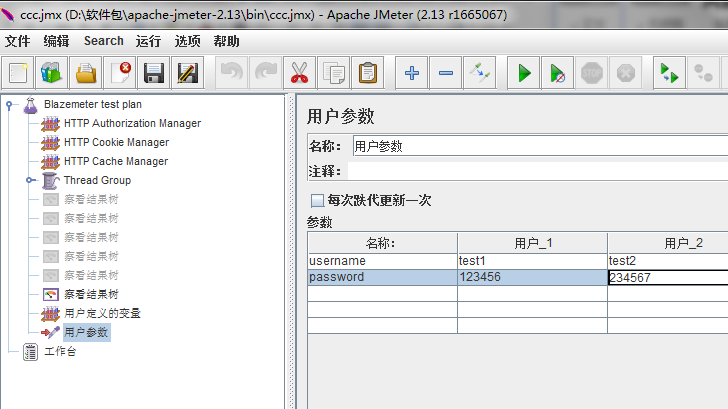Start the test with green play icon
Viewport: 728px width, 409px height.
(x=524, y=73)
